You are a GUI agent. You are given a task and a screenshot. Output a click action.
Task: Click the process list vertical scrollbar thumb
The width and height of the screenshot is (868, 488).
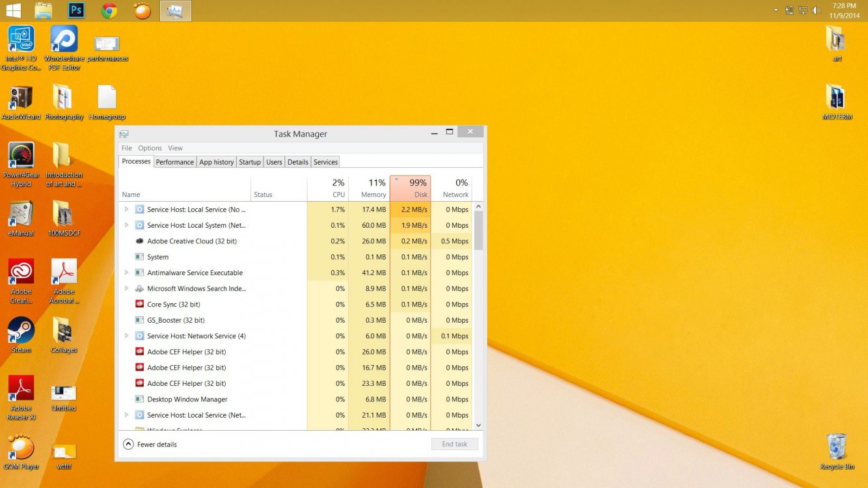[478, 231]
